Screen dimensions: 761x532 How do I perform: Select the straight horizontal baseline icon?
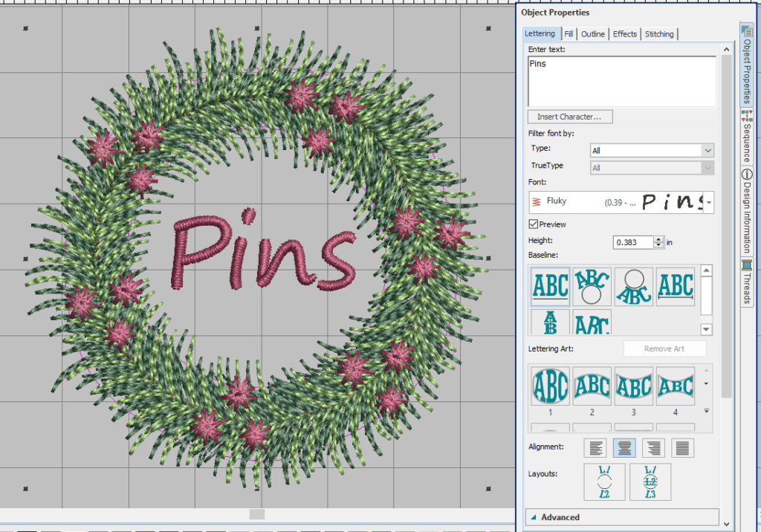pos(551,287)
